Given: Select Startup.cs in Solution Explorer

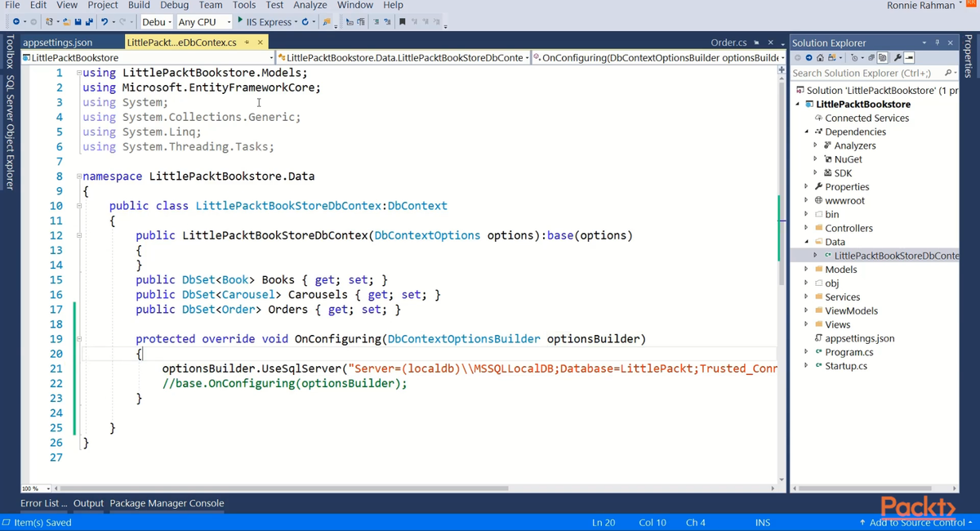Looking at the screenshot, I should (x=846, y=366).
